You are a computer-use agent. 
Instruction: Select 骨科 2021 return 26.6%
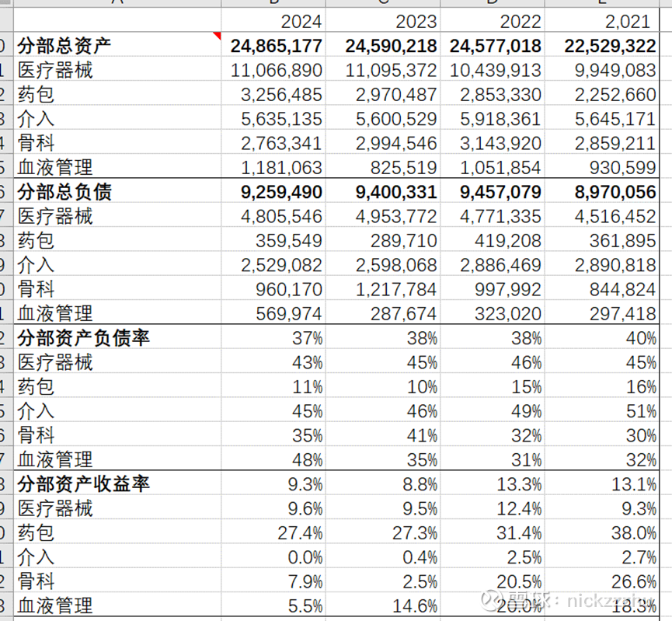(601, 581)
